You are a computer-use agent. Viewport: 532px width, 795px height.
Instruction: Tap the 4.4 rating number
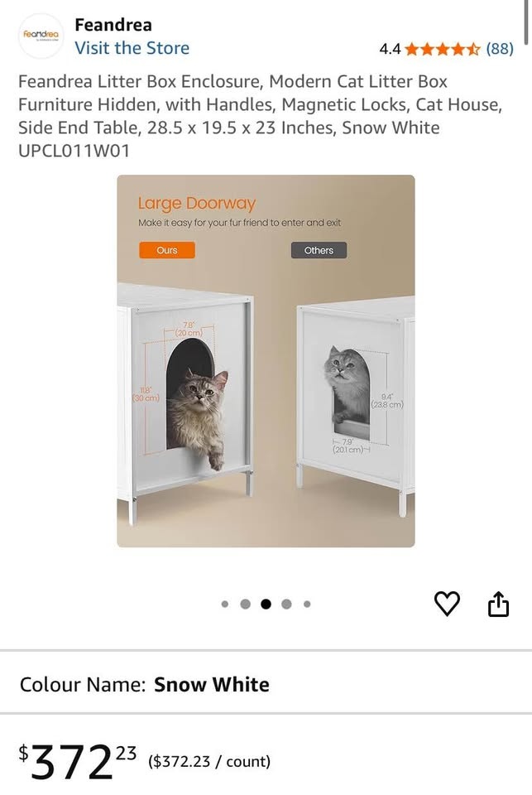click(390, 49)
